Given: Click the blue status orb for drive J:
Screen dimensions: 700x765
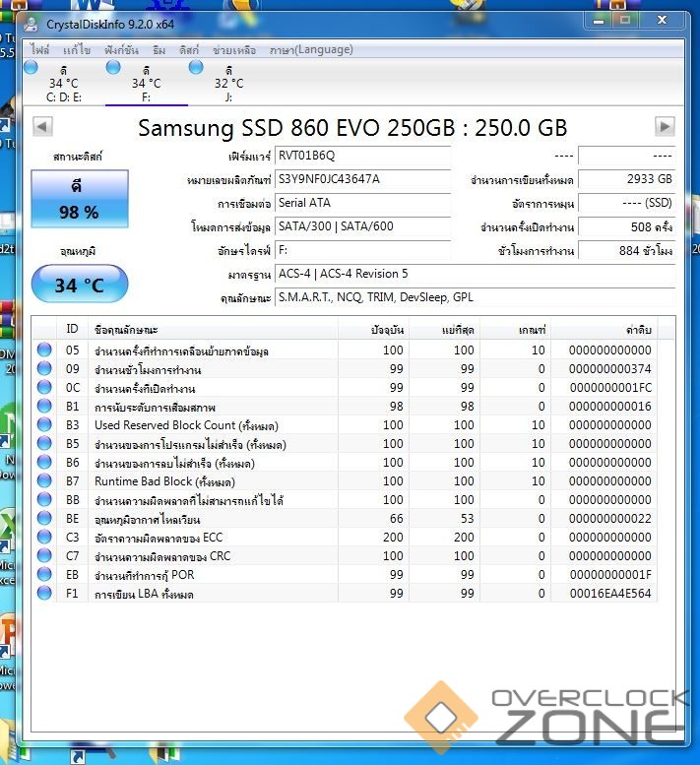Looking at the screenshot, I should pyautogui.click(x=196, y=67).
